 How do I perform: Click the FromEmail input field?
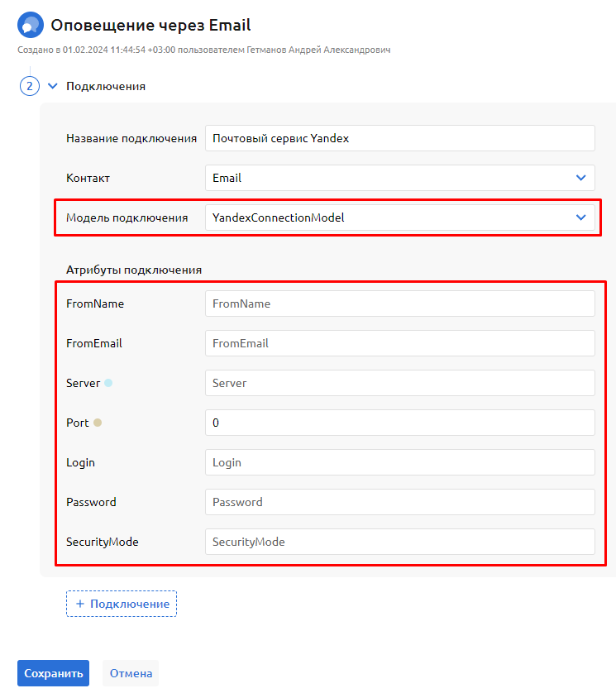click(399, 343)
